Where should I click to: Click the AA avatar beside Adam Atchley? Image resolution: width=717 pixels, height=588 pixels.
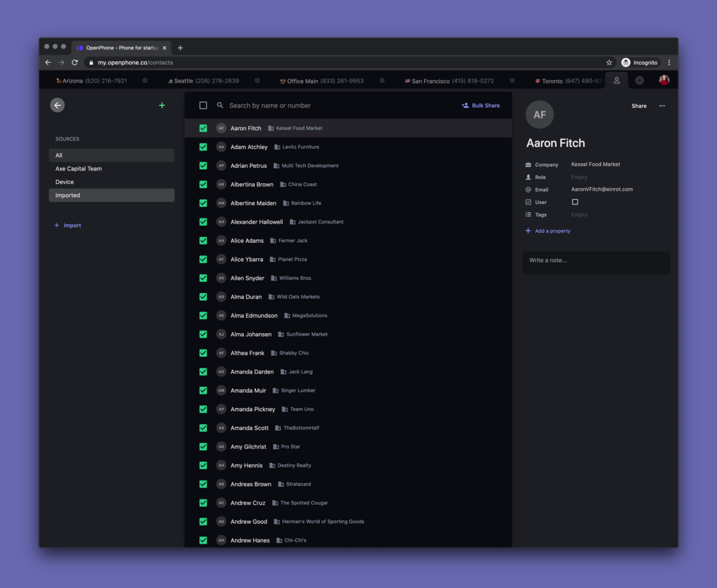click(221, 147)
